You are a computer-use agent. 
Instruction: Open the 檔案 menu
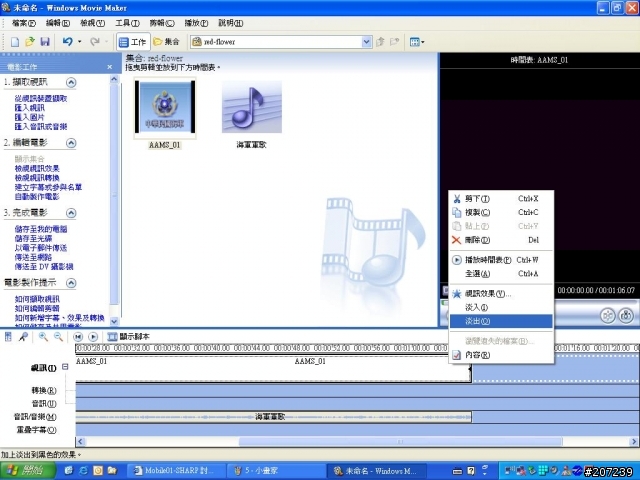24,23
